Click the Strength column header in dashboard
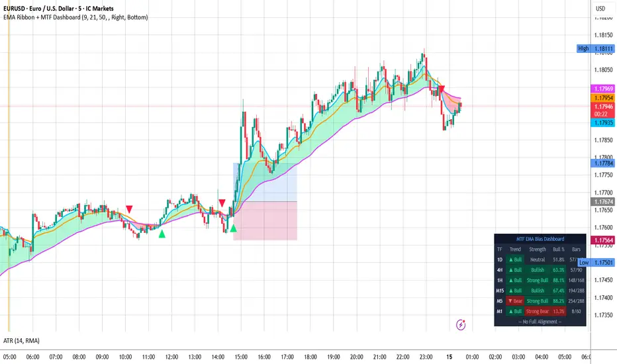Screen dimensions: 617x364 point(537,249)
